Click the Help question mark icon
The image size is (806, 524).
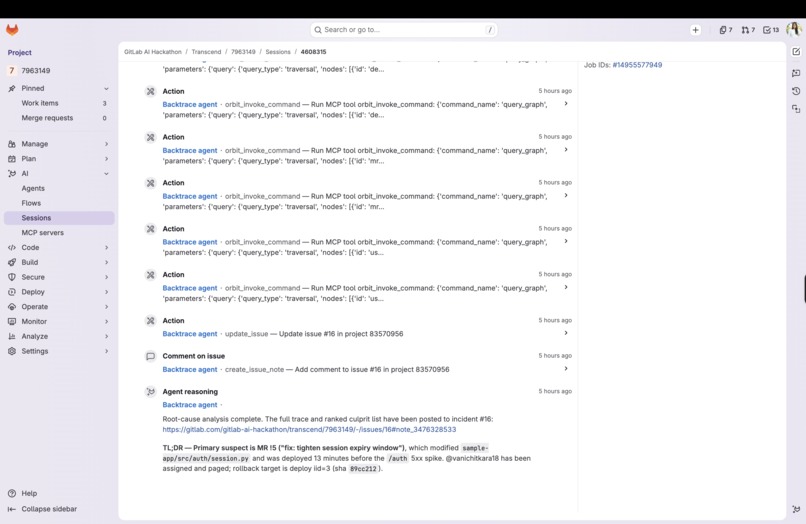tap(12, 493)
